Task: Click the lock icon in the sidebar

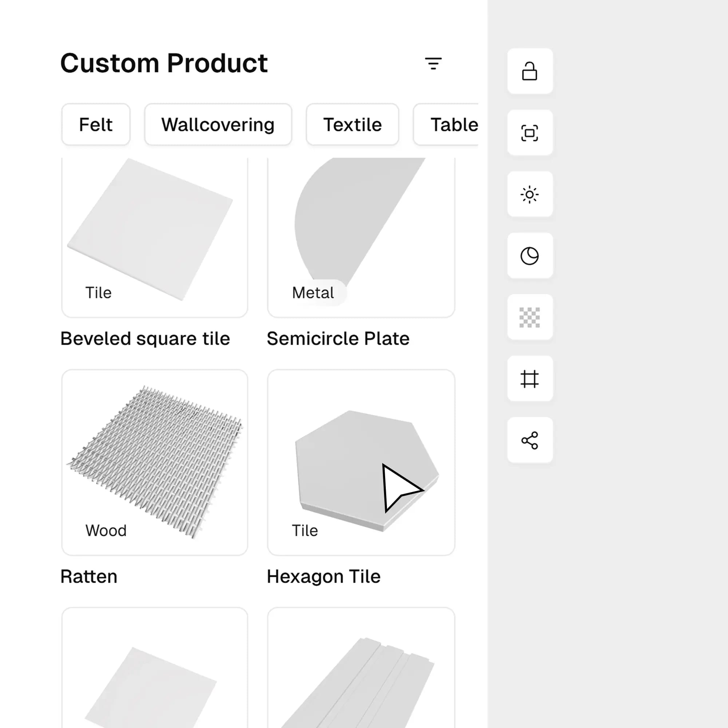Action: 530,72
